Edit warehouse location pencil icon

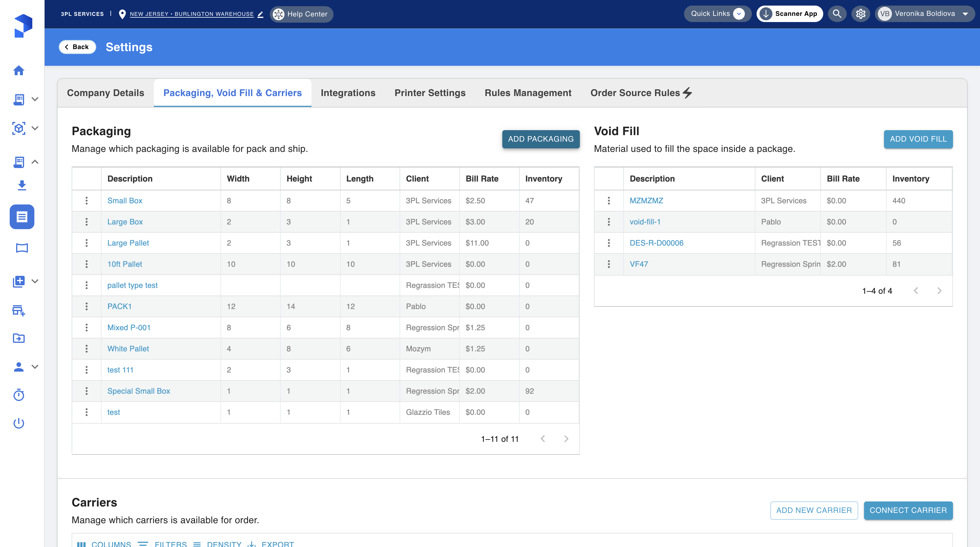click(x=261, y=14)
